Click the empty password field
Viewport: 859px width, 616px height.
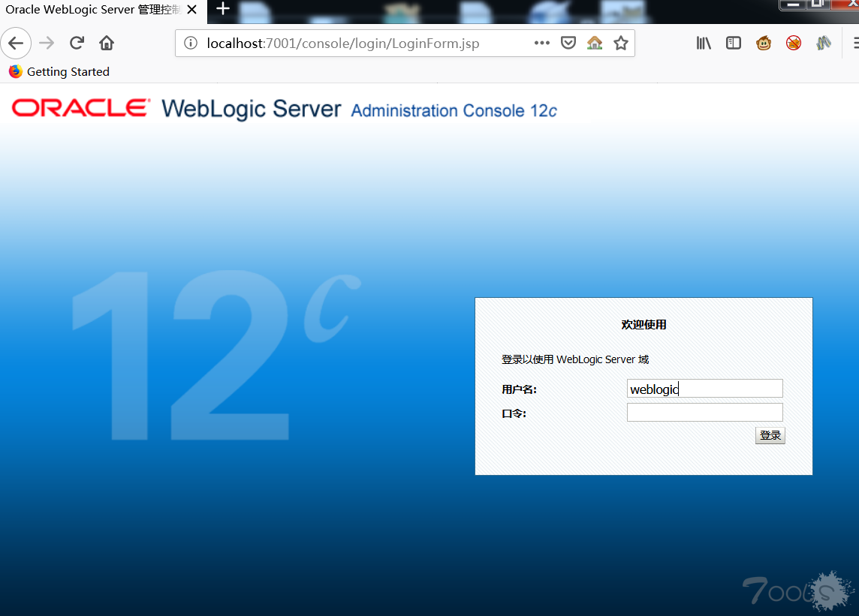(x=704, y=413)
